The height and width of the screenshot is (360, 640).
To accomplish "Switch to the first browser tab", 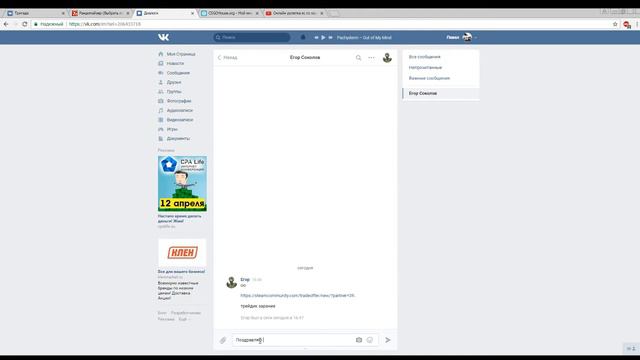I will tap(35, 13).
